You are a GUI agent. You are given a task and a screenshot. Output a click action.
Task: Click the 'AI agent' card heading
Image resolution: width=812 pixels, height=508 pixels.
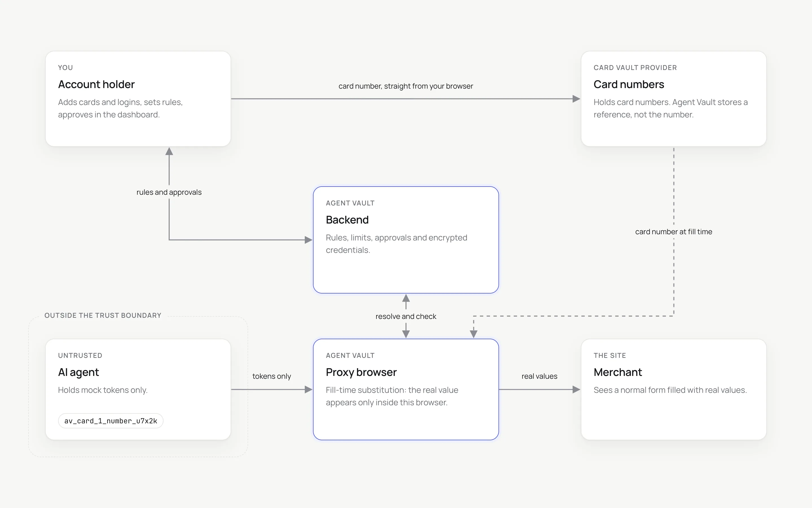pos(78,372)
